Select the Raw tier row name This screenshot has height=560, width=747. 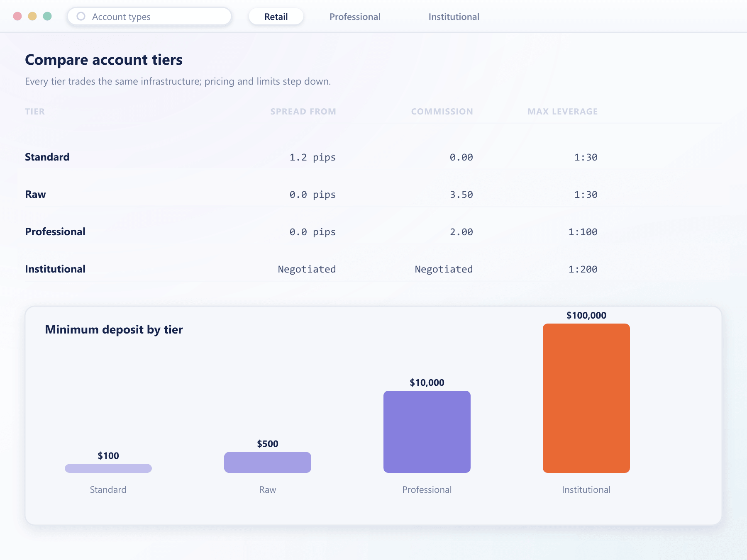35,194
